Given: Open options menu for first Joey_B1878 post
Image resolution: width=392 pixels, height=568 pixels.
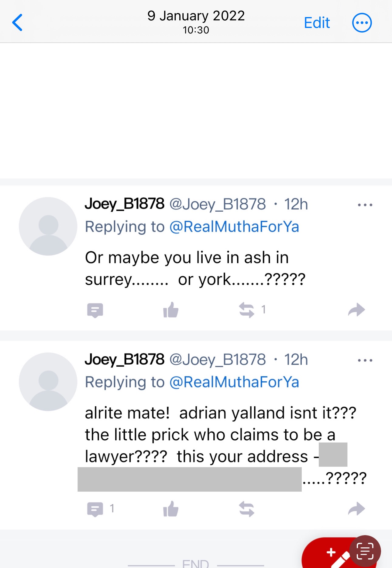Looking at the screenshot, I should pyautogui.click(x=365, y=205).
